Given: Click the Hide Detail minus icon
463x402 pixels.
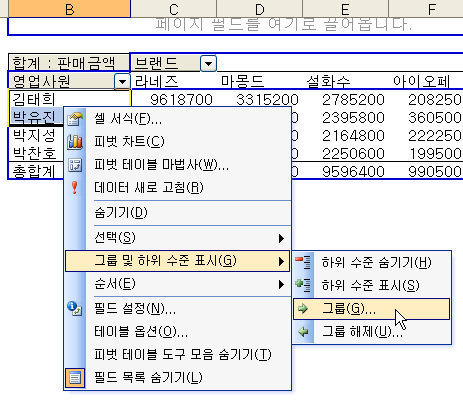Looking at the screenshot, I should point(303,262).
